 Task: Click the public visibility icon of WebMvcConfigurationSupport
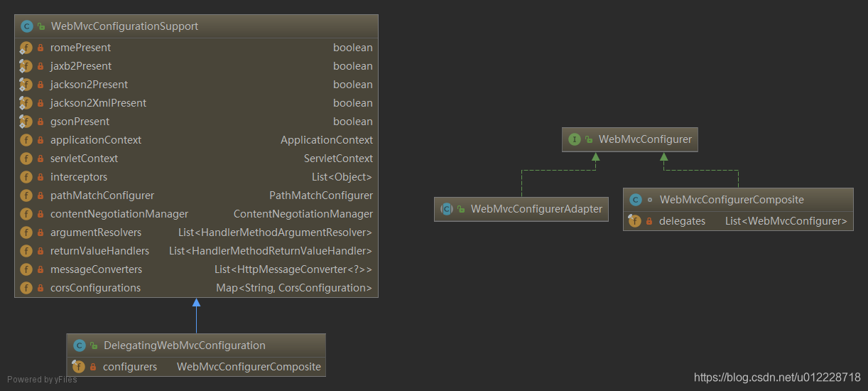click(x=41, y=26)
